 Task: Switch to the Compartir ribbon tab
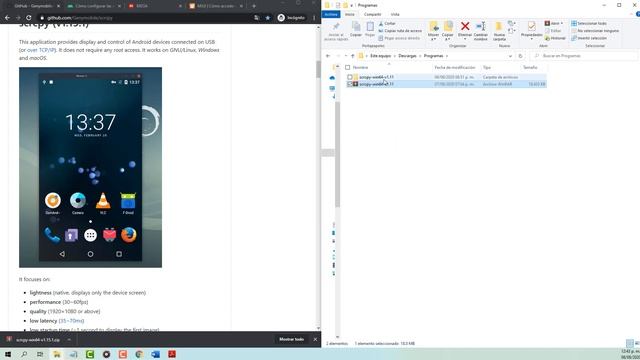tap(372, 14)
